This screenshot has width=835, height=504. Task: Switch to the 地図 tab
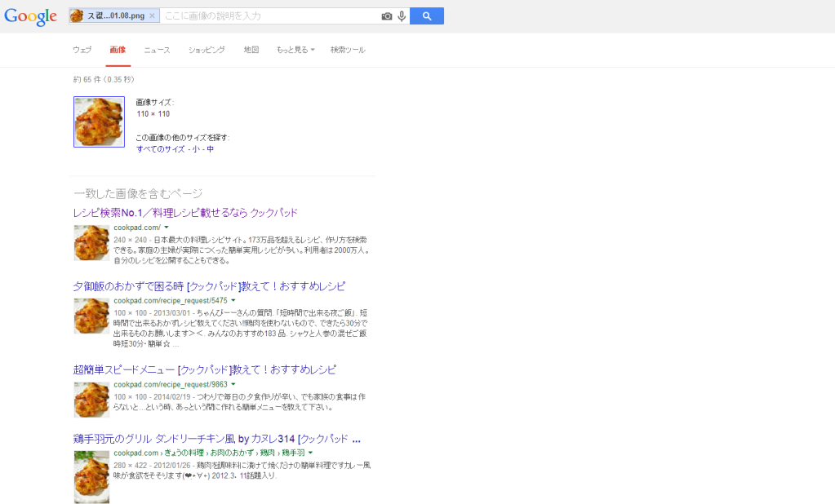tap(251, 50)
